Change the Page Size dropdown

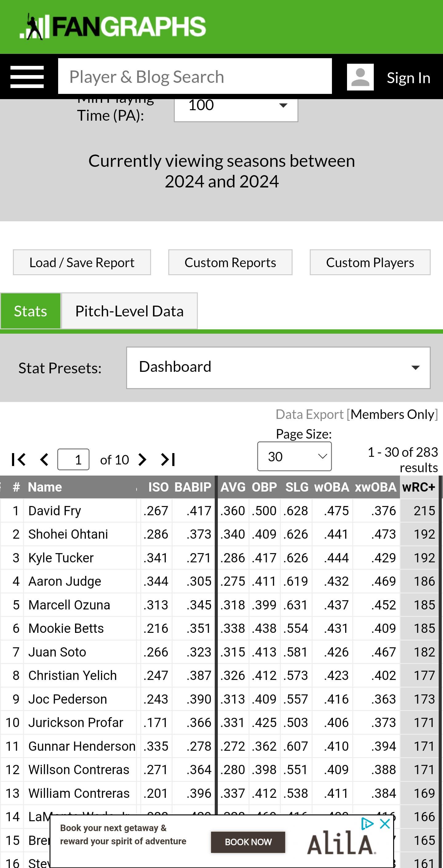point(294,456)
